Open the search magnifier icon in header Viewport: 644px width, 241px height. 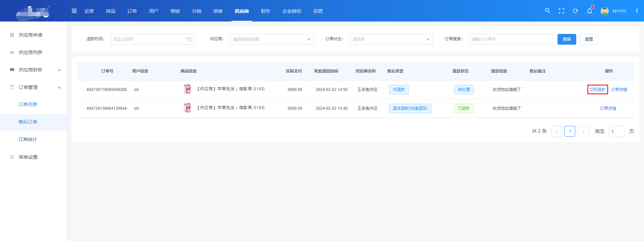(x=547, y=11)
